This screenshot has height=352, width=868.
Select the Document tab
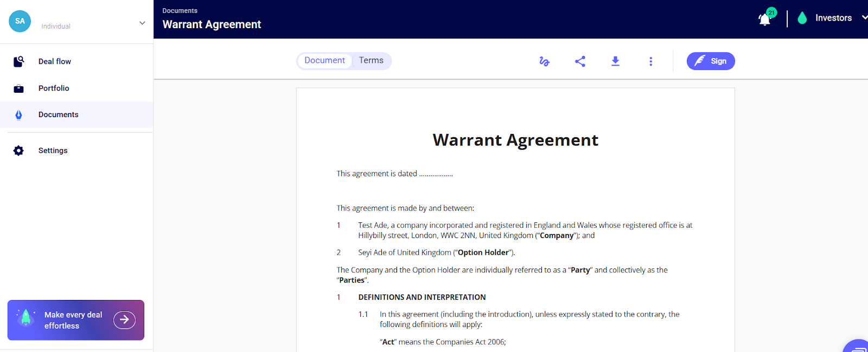pos(324,61)
